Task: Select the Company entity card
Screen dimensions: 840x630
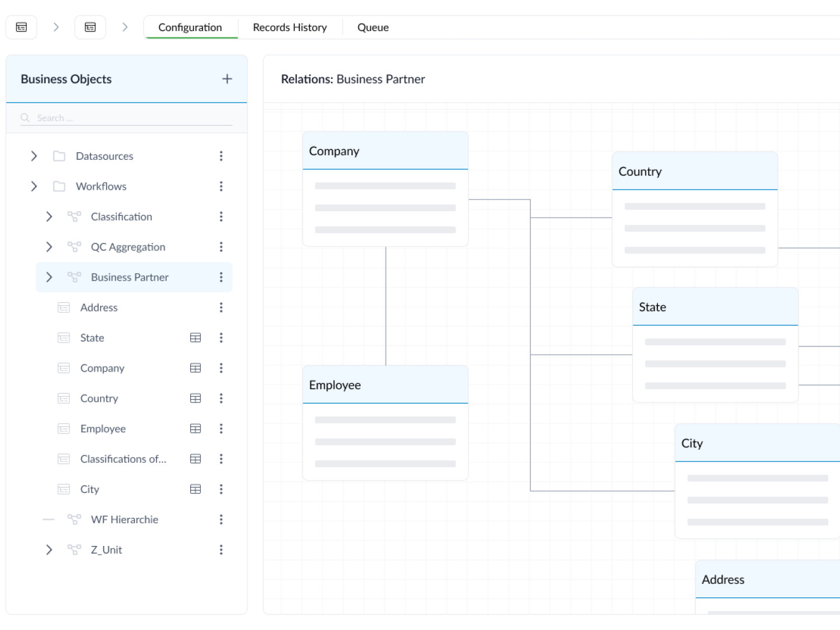Action: click(386, 189)
